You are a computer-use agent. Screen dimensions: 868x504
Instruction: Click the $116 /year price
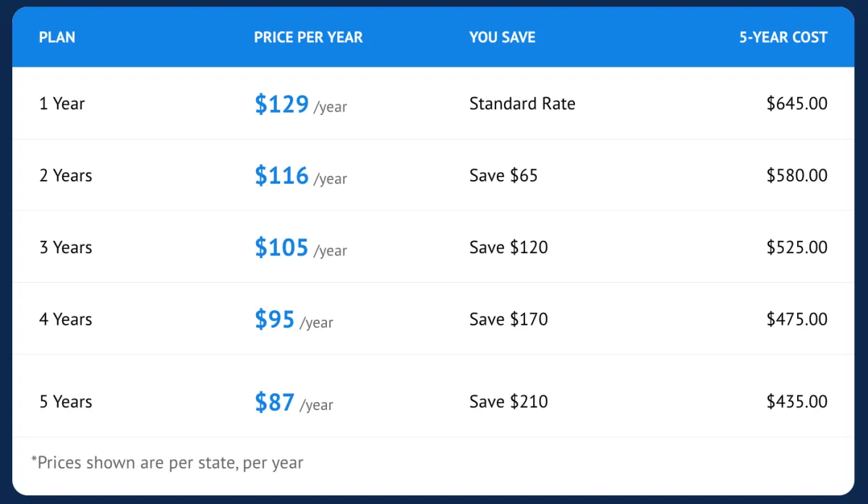point(300,176)
